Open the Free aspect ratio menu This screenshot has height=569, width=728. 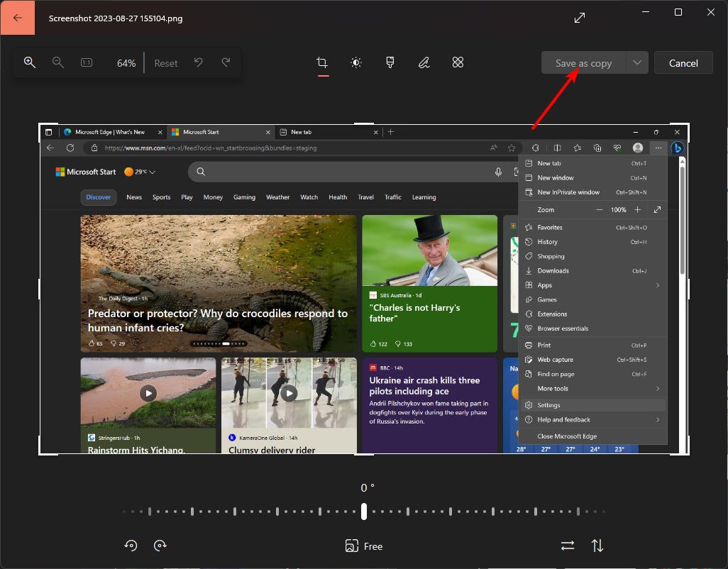[364, 546]
